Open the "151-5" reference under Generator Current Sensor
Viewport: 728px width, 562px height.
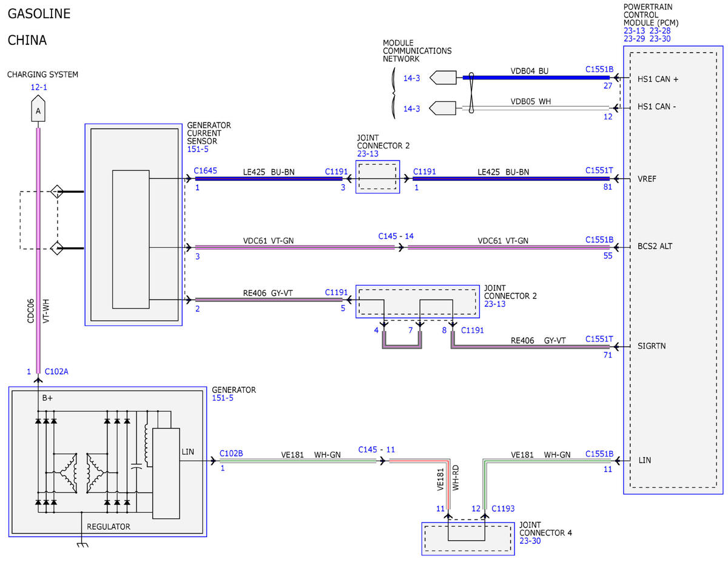[x=197, y=149]
